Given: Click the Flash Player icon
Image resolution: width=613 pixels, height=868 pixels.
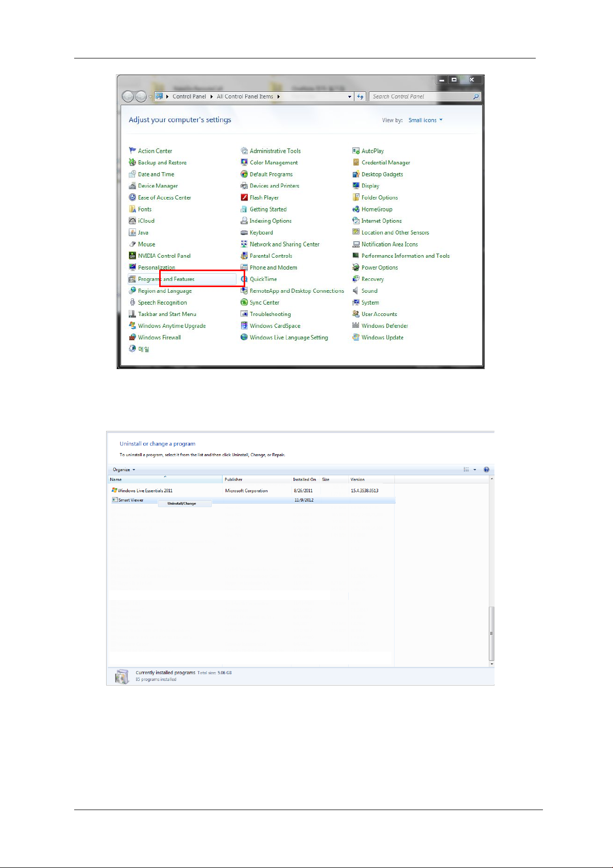Looking at the screenshot, I should [x=244, y=197].
